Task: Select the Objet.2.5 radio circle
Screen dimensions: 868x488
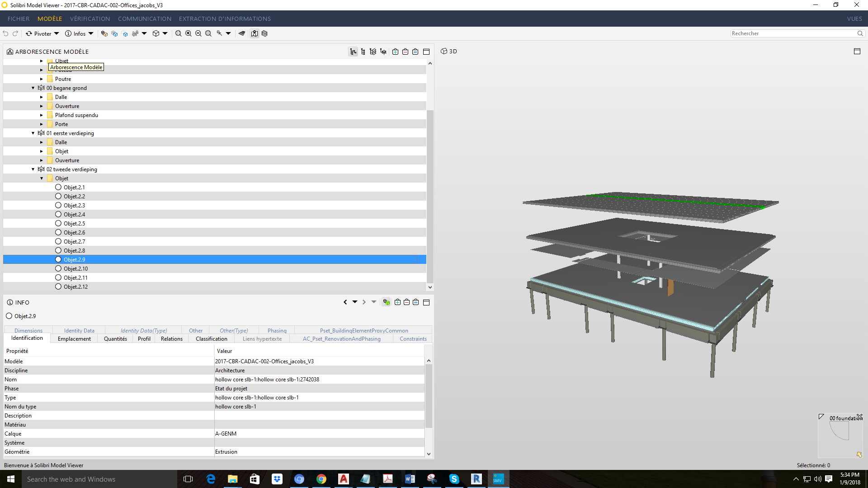Action: [x=58, y=223]
